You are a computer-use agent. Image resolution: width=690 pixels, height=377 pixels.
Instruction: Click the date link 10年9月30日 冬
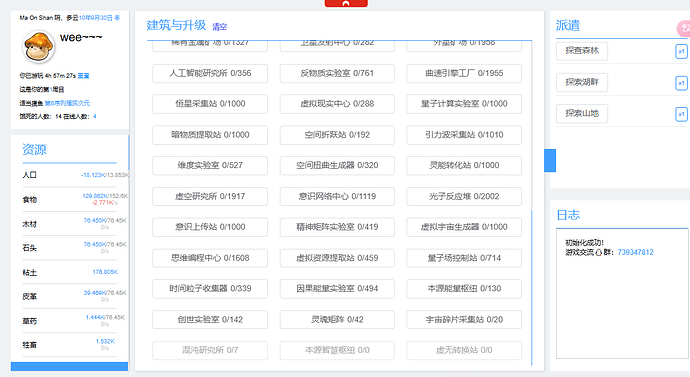tap(99, 18)
